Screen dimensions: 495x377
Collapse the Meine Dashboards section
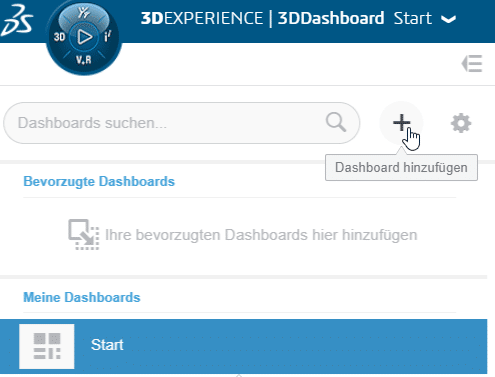click(82, 297)
